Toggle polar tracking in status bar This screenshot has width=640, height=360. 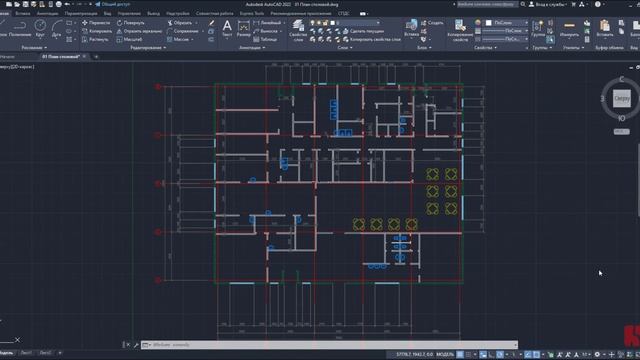click(x=500, y=354)
